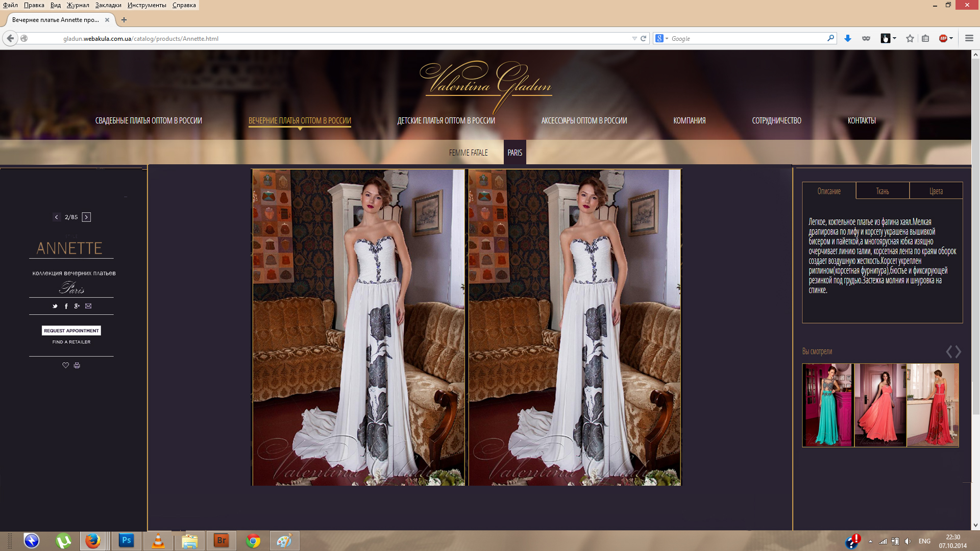Screen dimensions: 980x551
Task: Print the dress page
Action: [77, 365]
